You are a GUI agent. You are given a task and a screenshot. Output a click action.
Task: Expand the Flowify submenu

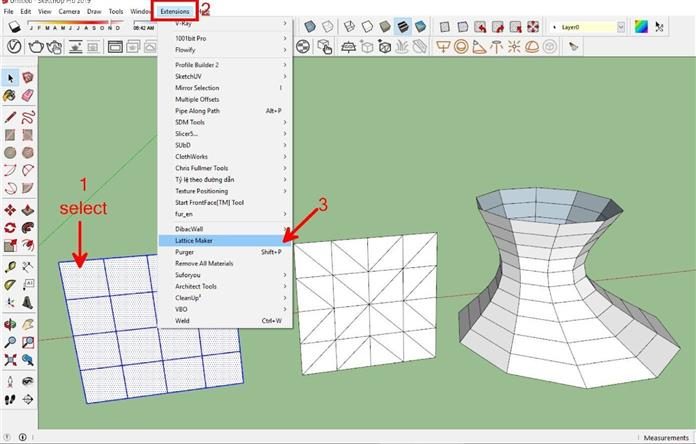pyautogui.click(x=225, y=50)
